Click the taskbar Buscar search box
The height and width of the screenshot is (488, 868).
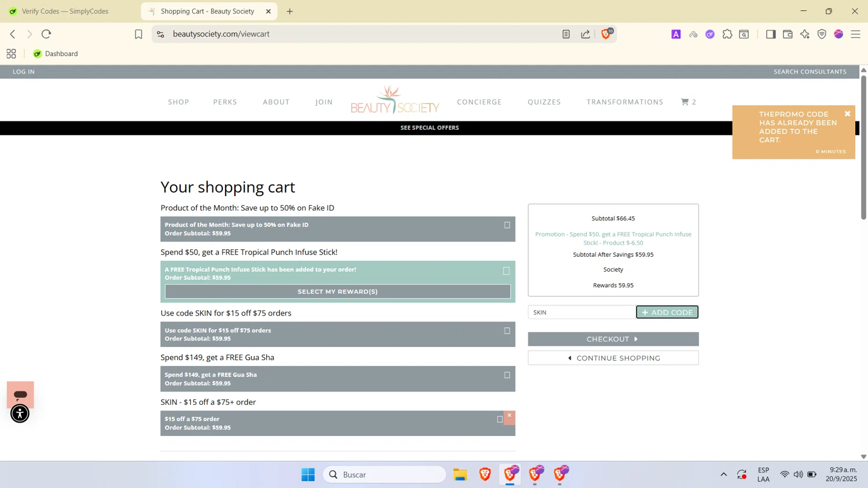tap(384, 474)
